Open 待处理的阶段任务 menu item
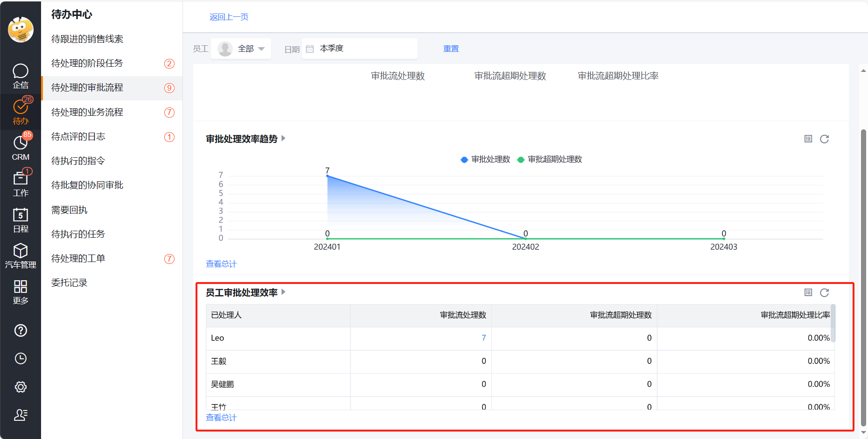The height and width of the screenshot is (439, 868). [x=112, y=63]
